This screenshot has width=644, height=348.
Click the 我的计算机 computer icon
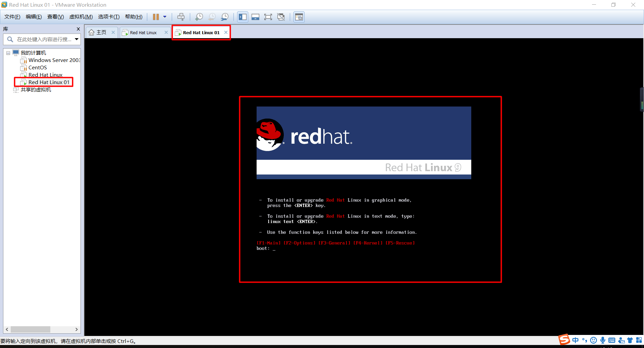[16, 53]
